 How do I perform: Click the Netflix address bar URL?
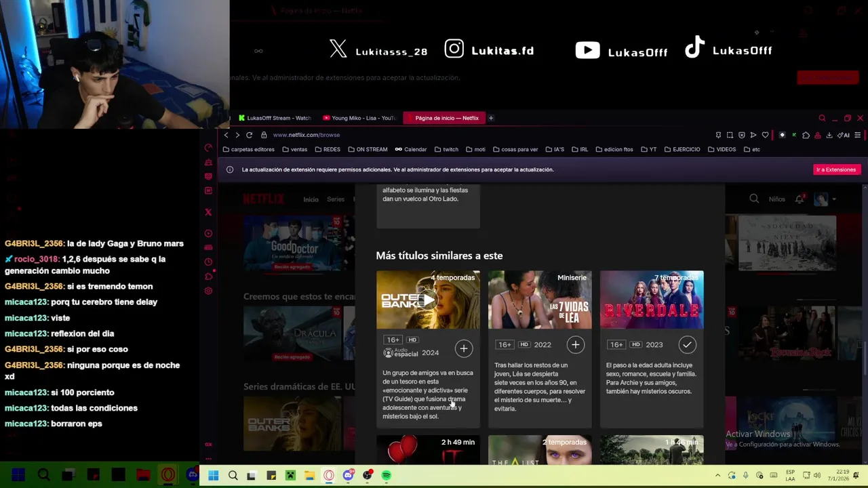coord(307,135)
